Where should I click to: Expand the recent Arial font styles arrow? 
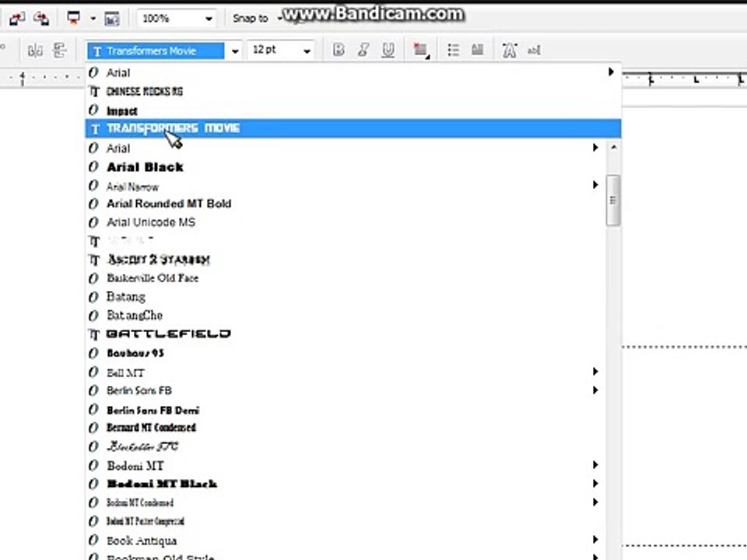point(611,72)
